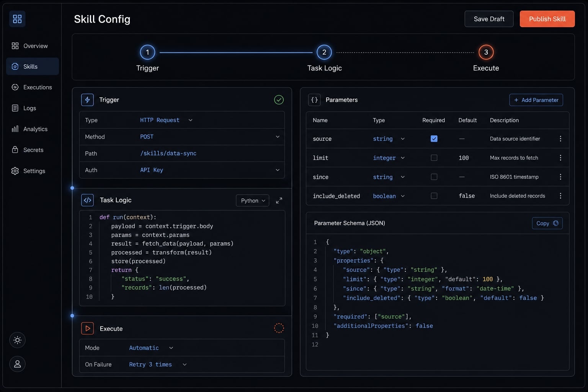
Task: Open the Overview page from the sidebar
Action: pyautogui.click(x=32, y=46)
